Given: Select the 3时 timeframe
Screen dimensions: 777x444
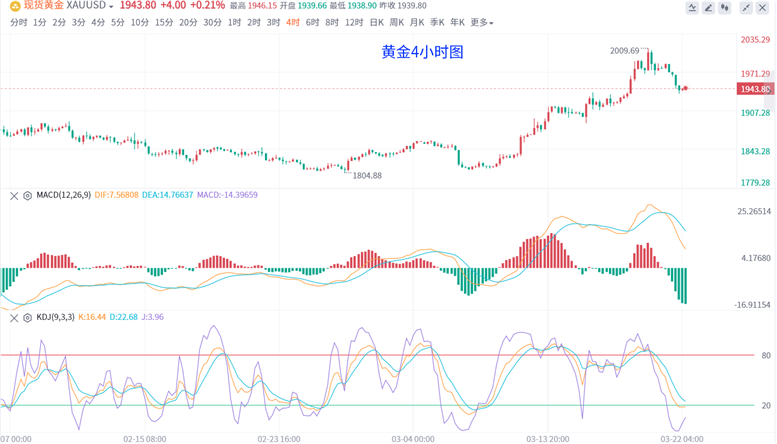Looking at the screenshot, I should pyautogui.click(x=274, y=22).
